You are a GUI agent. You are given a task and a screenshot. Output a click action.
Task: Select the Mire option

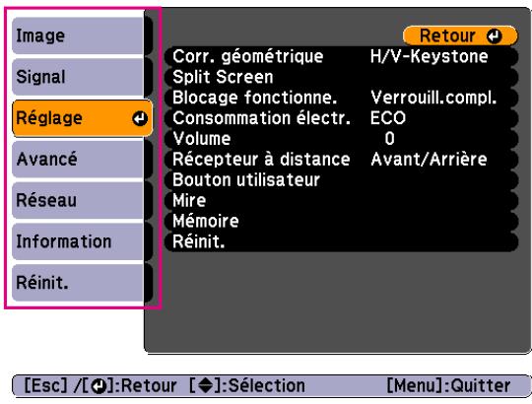tap(341, 200)
